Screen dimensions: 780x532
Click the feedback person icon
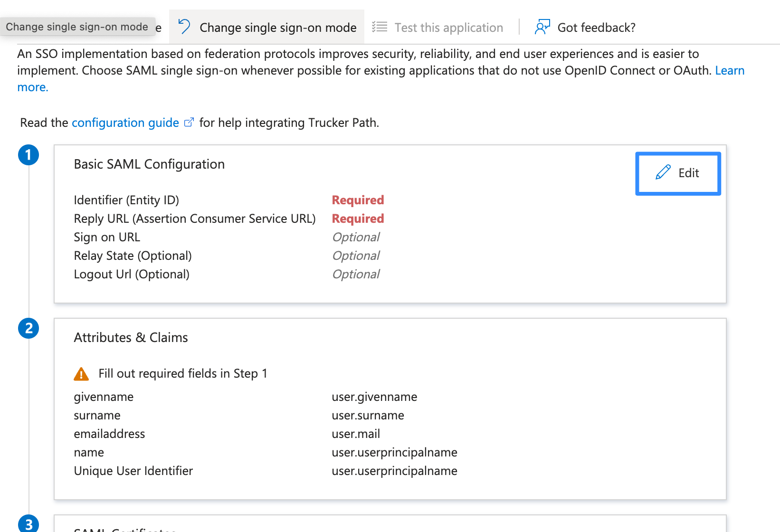[x=542, y=27]
